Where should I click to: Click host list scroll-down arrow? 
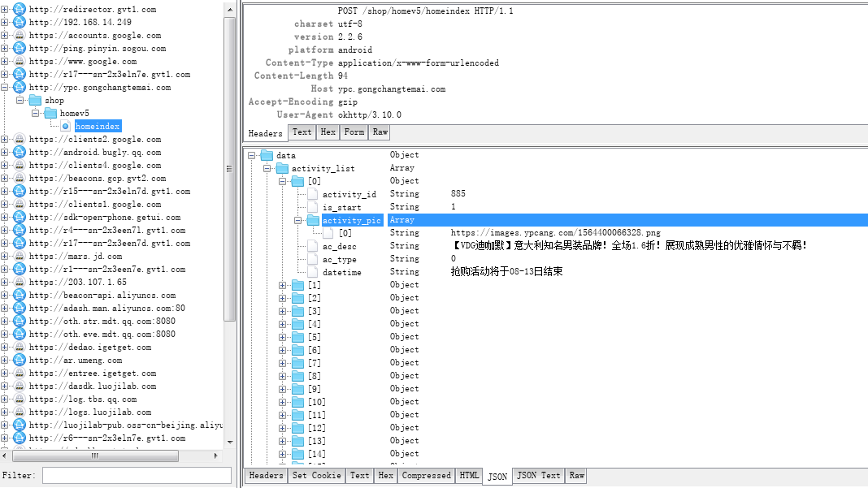point(230,442)
